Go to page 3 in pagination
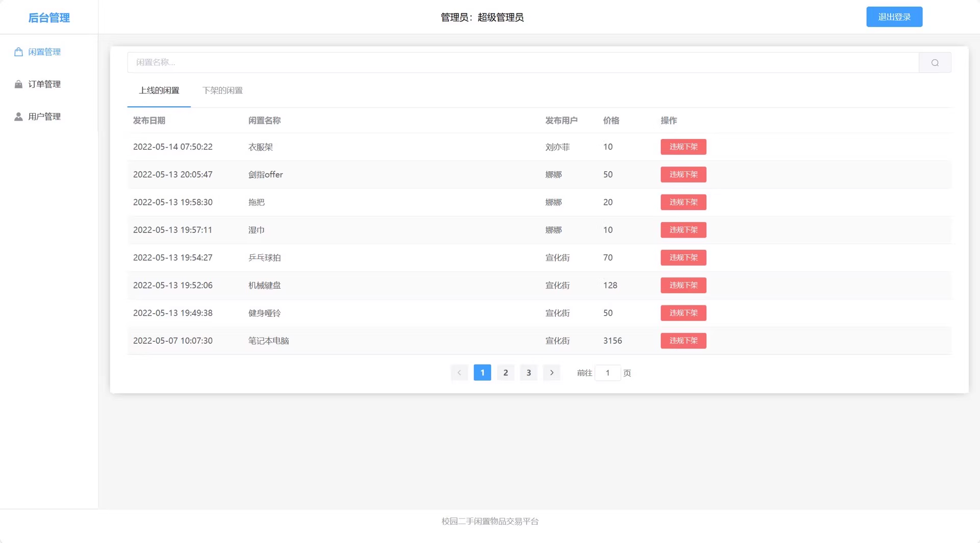Screen dimensions: 980x543 (x=528, y=373)
